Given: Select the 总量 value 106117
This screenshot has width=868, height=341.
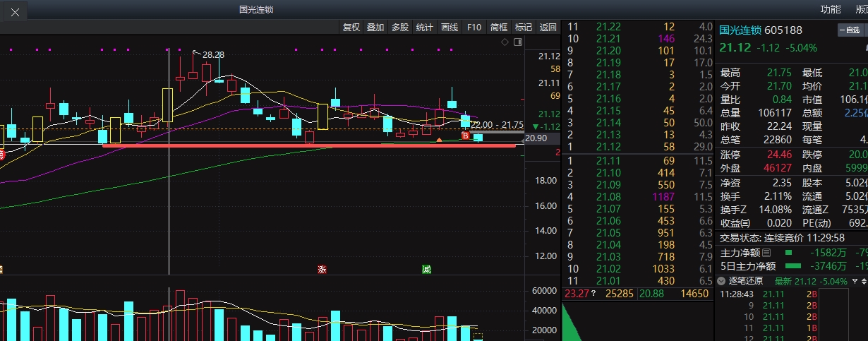Looking at the screenshot, I should (x=773, y=113).
